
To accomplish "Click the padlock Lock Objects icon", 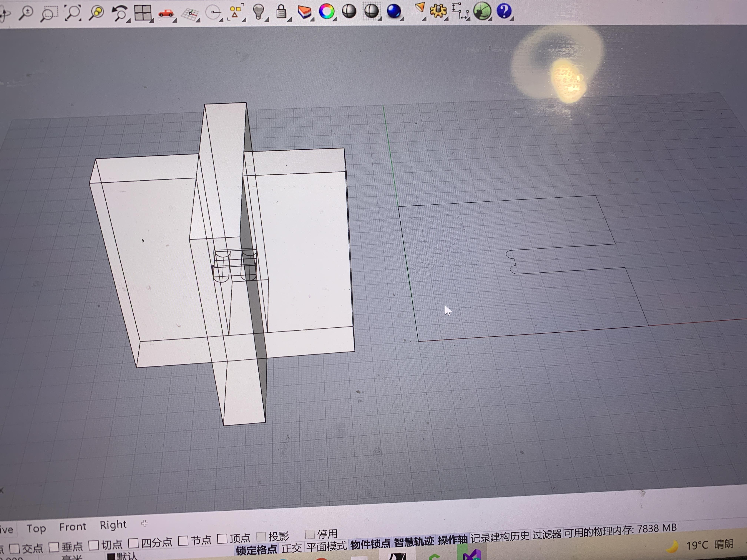I will pyautogui.click(x=281, y=12).
